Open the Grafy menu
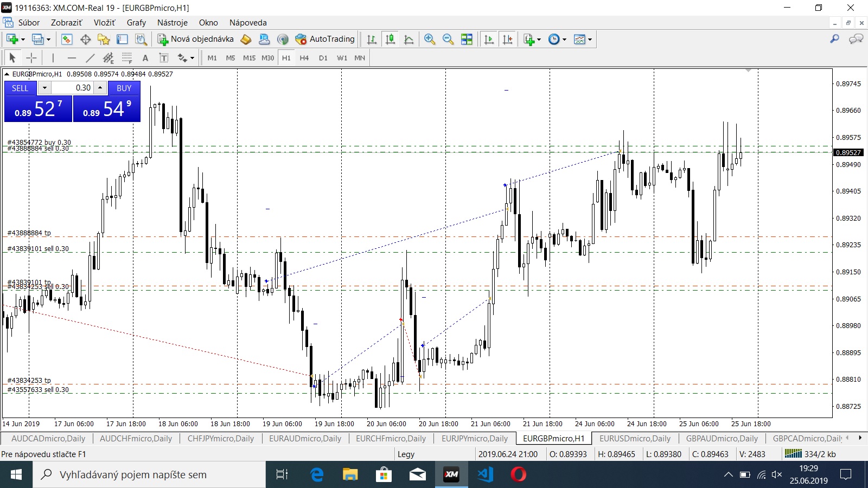The image size is (868, 488). pyautogui.click(x=136, y=23)
